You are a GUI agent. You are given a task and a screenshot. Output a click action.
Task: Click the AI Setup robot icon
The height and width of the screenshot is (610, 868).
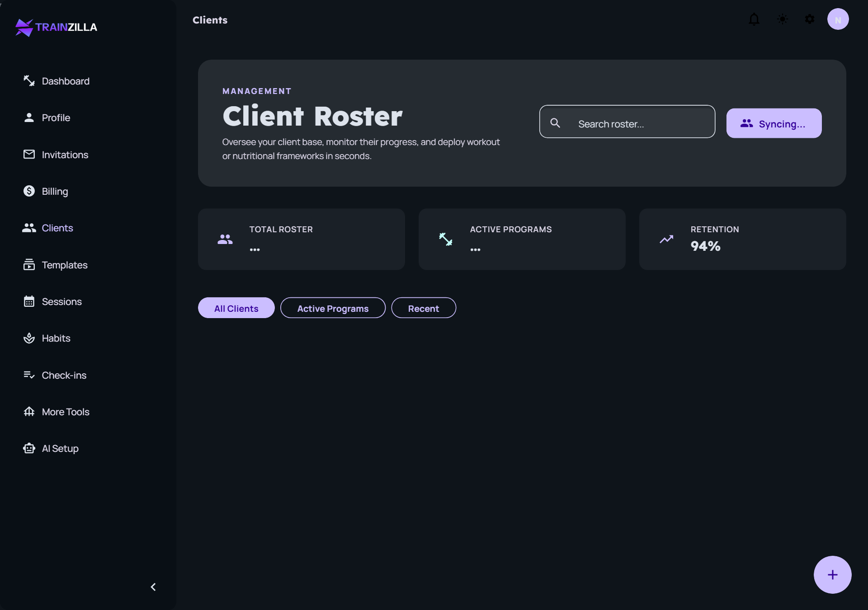(29, 448)
